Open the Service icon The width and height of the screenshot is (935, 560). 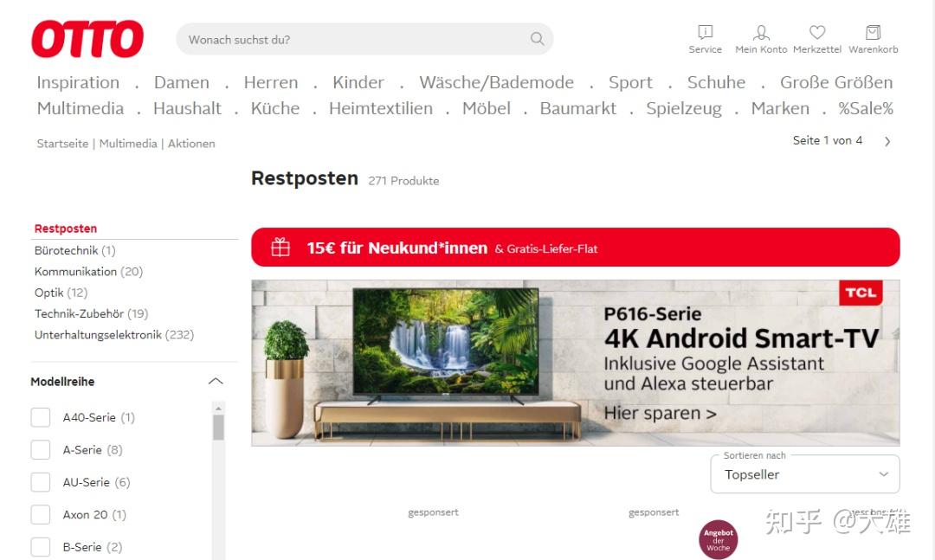[x=705, y=32]
